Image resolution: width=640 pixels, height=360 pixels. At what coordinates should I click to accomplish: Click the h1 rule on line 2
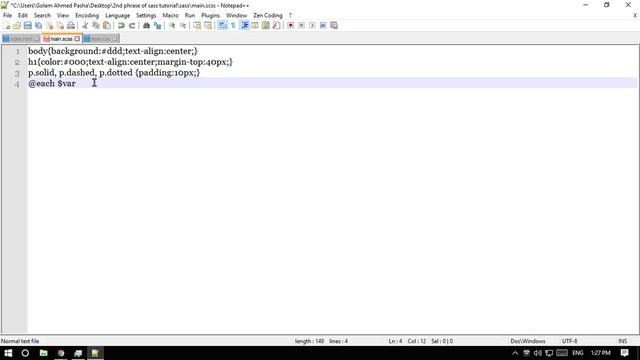coord(130,62)
